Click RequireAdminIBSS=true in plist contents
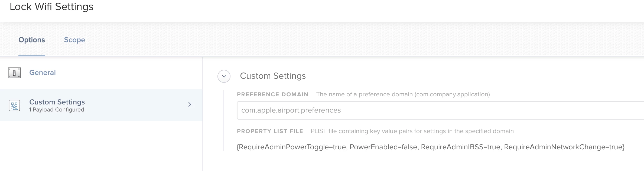The width and height of the screenshot is (644, 171). [461, 147]
